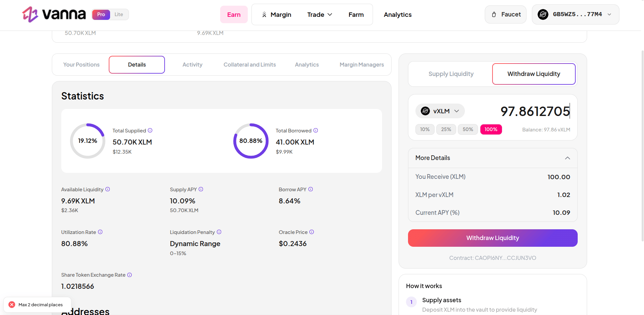Click the 19.12% supplied progress ring
The height and width of the screenshot is (315, 644).
coord(88,141)
